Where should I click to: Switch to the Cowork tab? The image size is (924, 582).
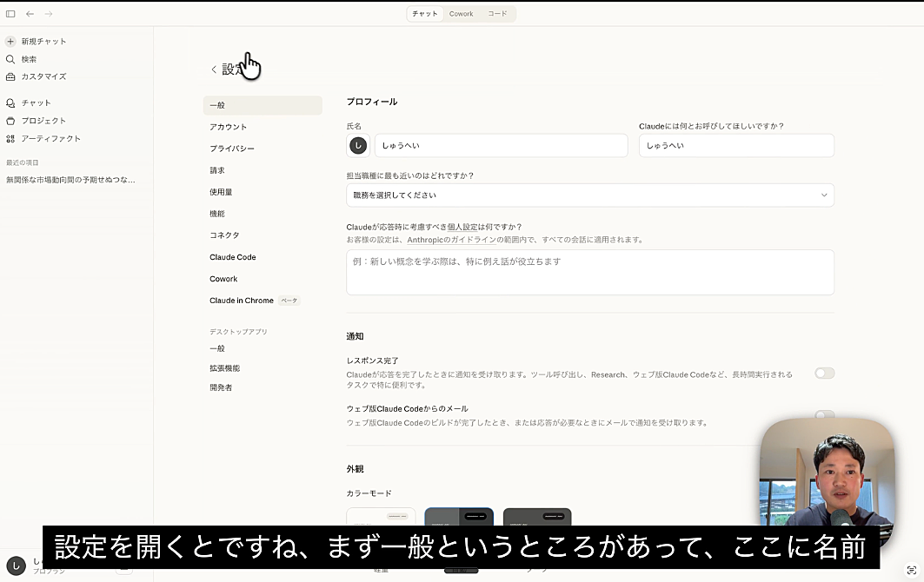[461, 14]
